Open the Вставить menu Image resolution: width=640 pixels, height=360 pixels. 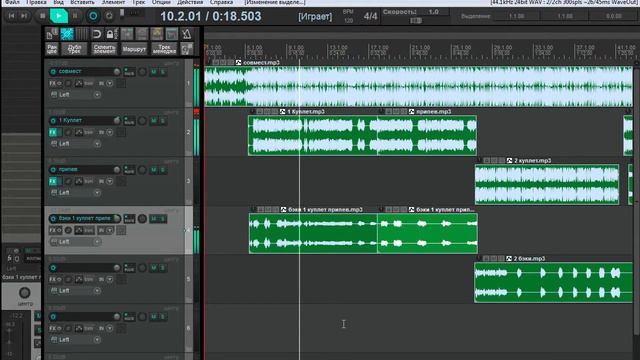click(x=82, y=2)
